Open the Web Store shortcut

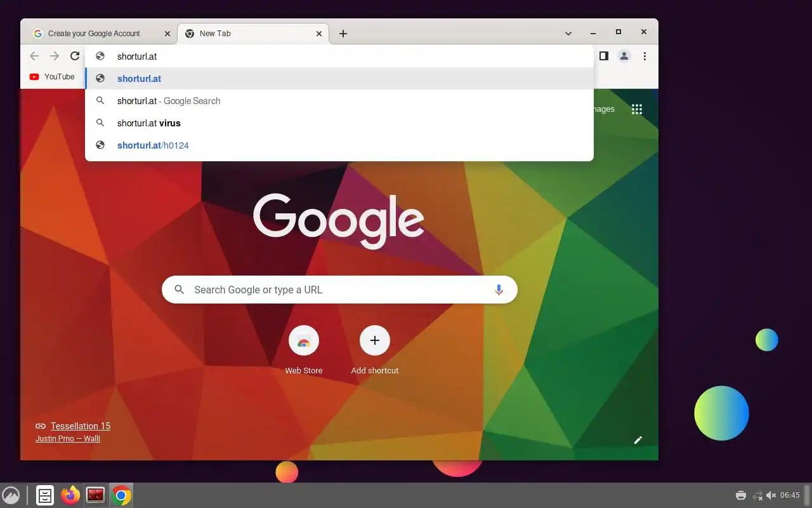[304, 351]
